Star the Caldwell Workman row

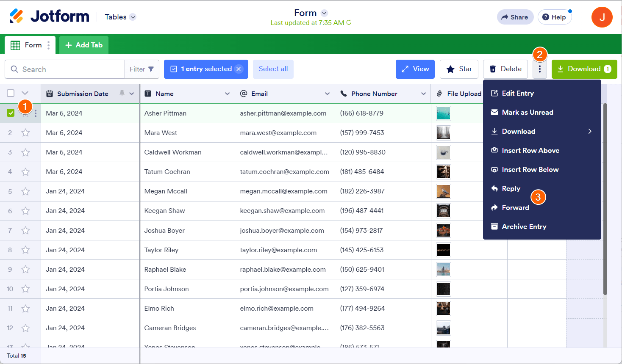coord(25,152)
